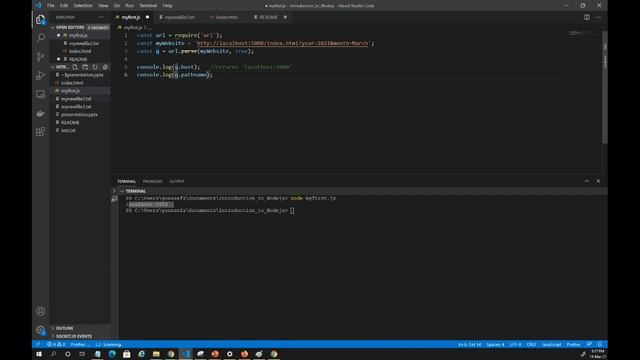Viewport: 640px width, 360px height.
Task: Click the Split Editor icon
Action: click(587, 17)
